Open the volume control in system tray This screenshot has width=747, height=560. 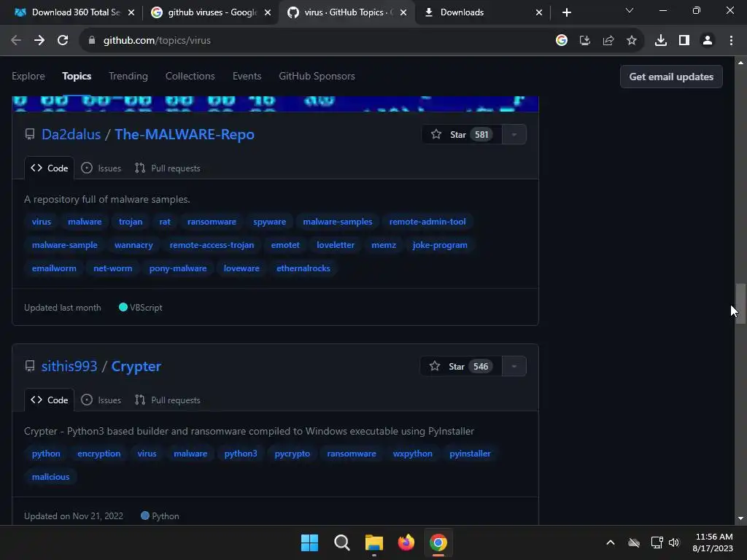[674, 542]
